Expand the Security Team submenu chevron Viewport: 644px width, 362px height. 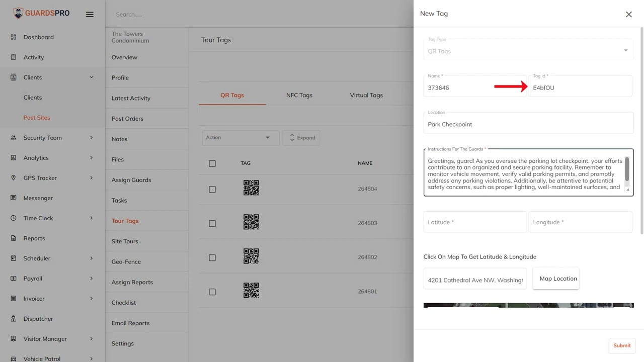[91, 138]
